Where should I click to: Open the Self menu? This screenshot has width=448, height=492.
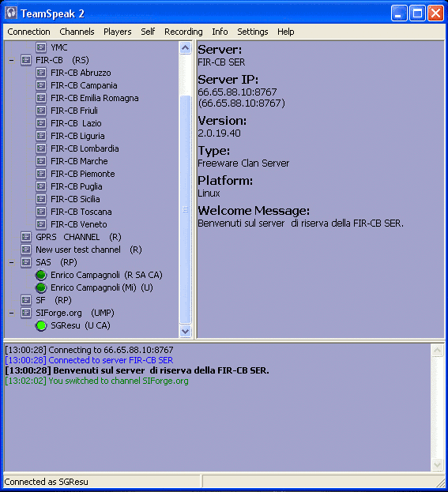coord(148,32)
